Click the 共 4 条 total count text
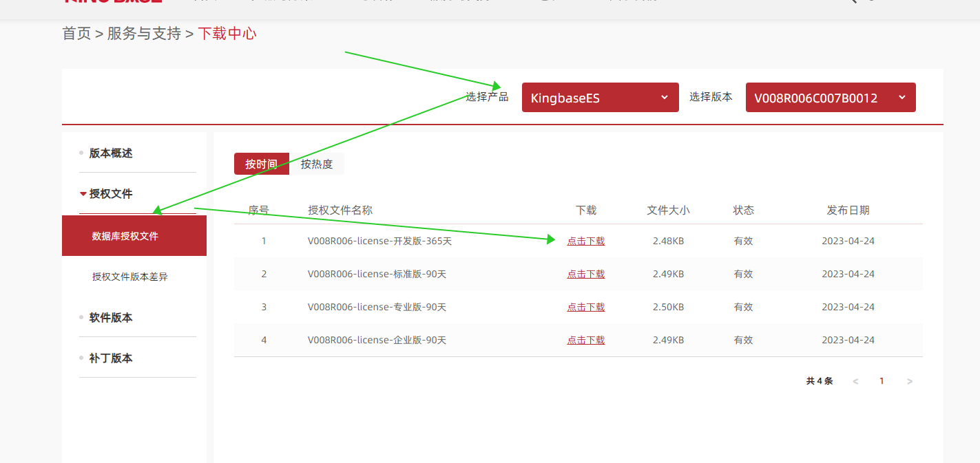Viewport: 980px width, 463px height. click(820, 381)
